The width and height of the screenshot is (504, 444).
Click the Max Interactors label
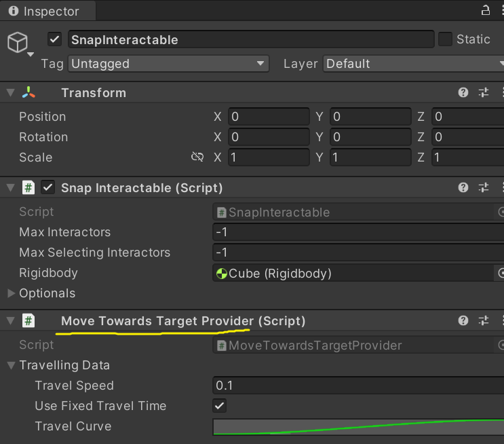click(x=65, y=232)
